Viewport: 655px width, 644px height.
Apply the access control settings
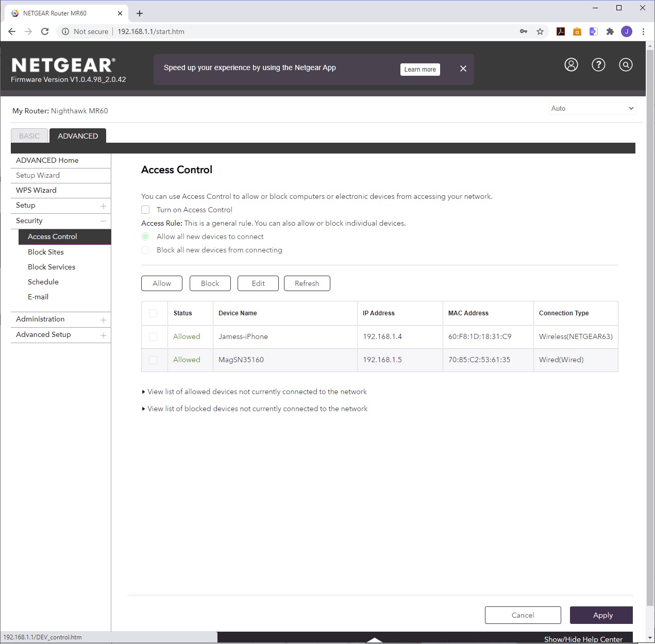[x=601, y=615]
